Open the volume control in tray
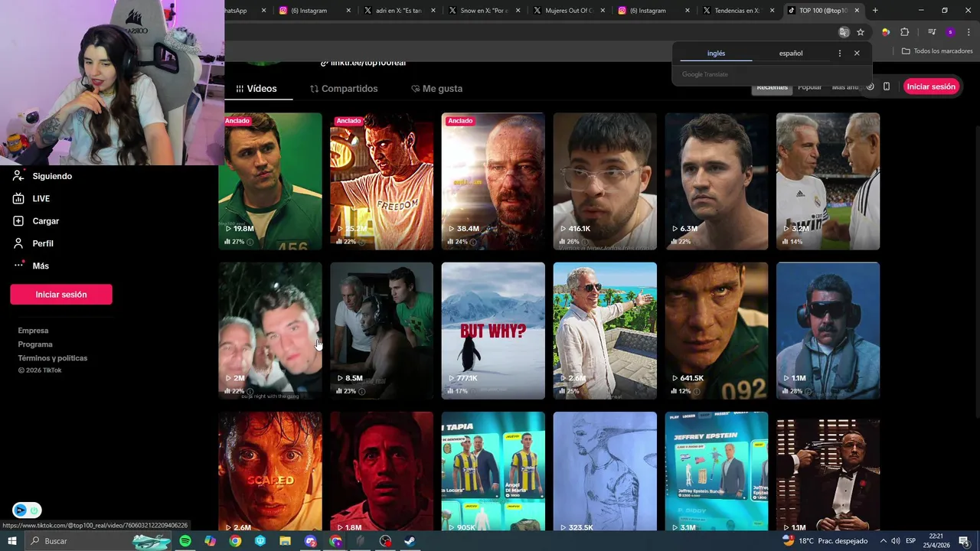980x551 pixels. (x=895, y=541)
